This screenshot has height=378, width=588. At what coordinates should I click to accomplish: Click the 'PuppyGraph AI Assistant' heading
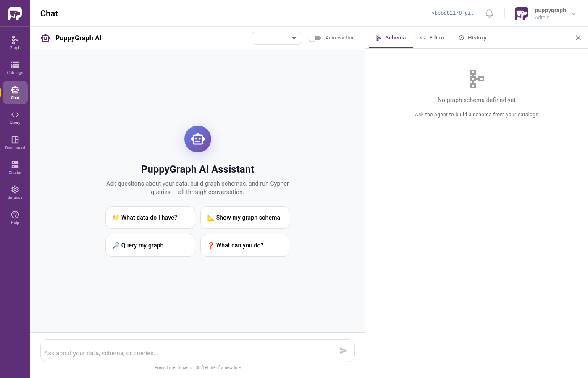(x=198, y=169)
